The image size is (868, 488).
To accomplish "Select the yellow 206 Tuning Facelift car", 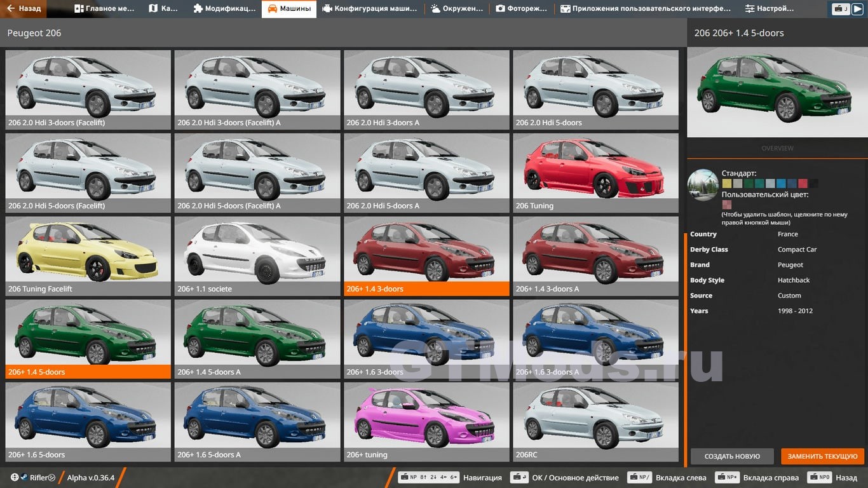I will (88, 256).
